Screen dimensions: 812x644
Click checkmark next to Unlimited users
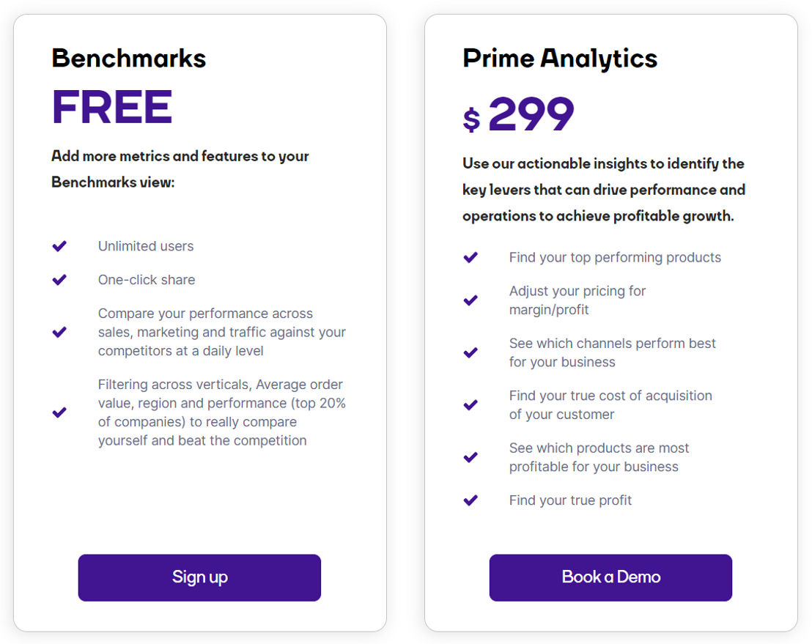pos(59,246)
